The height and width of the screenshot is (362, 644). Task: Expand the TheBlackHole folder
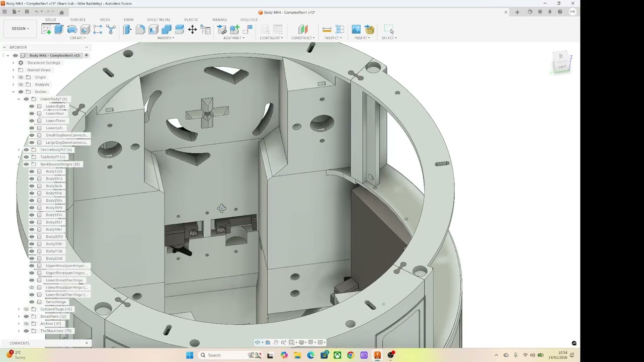tap(19, 331)
